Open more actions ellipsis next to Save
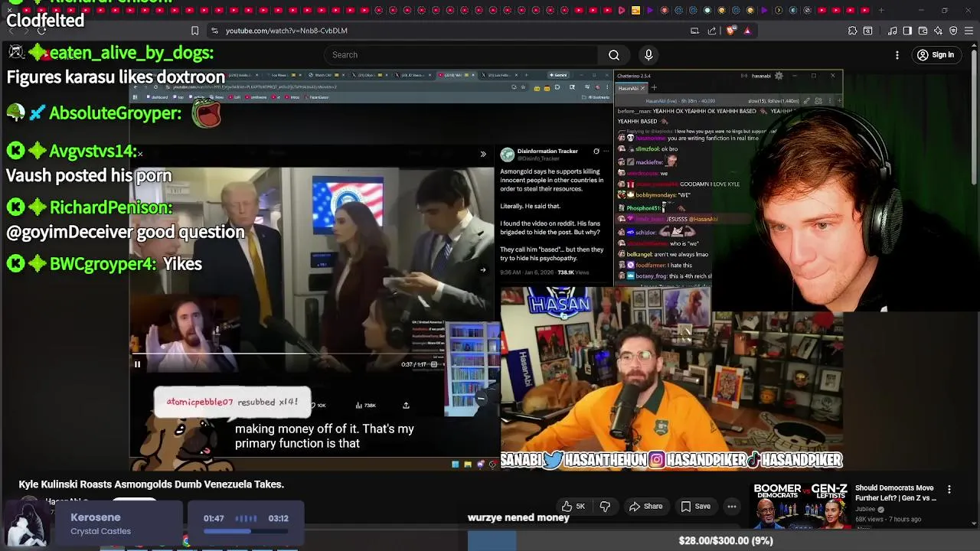Screen dimensions: 980x551 [x=732, y=506]
